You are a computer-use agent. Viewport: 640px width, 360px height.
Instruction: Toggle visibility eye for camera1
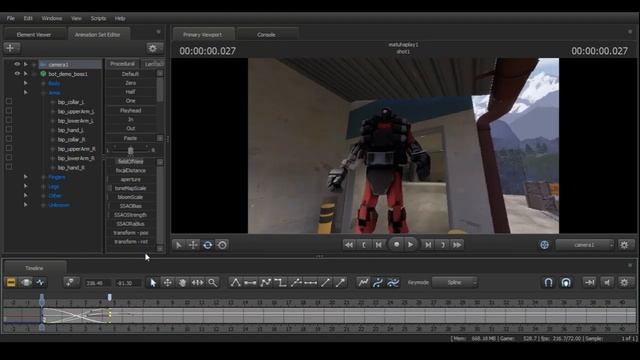click(x=17, y=64)
